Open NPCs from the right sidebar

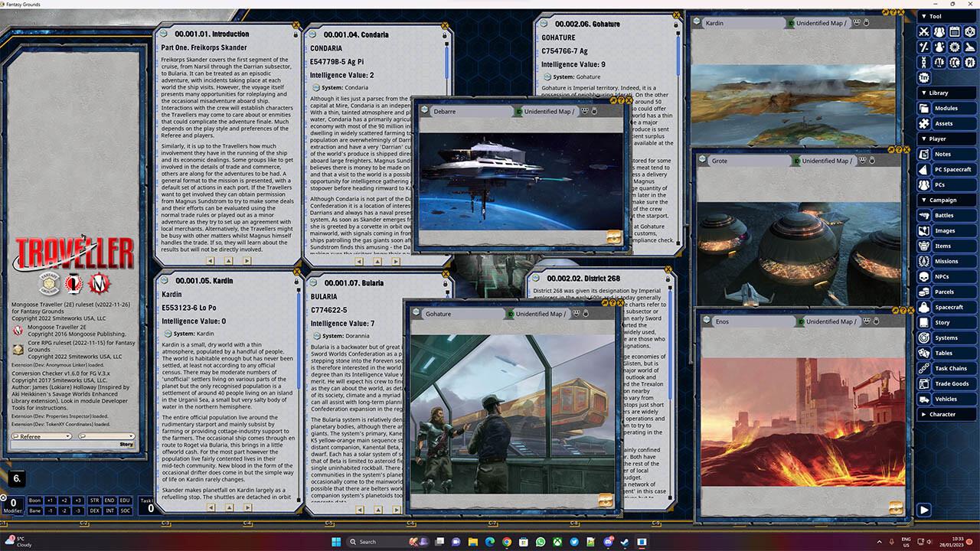click(949, 276)
